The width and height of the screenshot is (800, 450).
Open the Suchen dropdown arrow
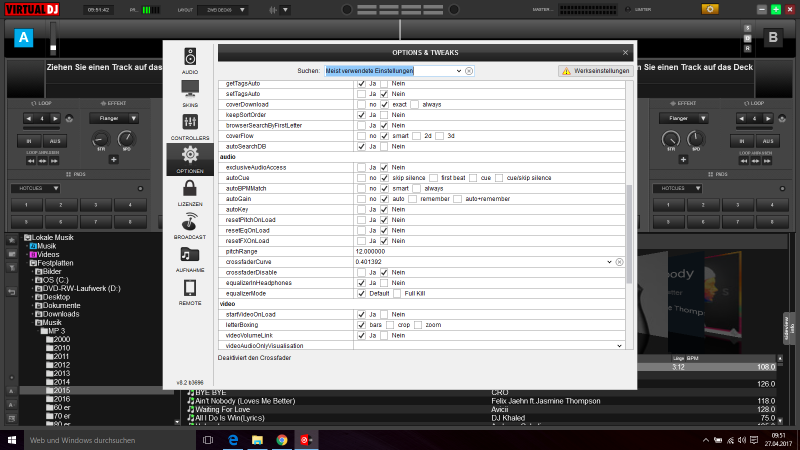[459, 71]
